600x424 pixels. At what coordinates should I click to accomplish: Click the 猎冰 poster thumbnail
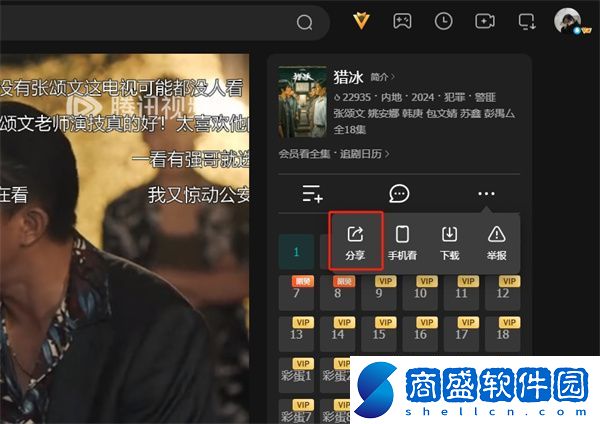[x=303, y=102]
